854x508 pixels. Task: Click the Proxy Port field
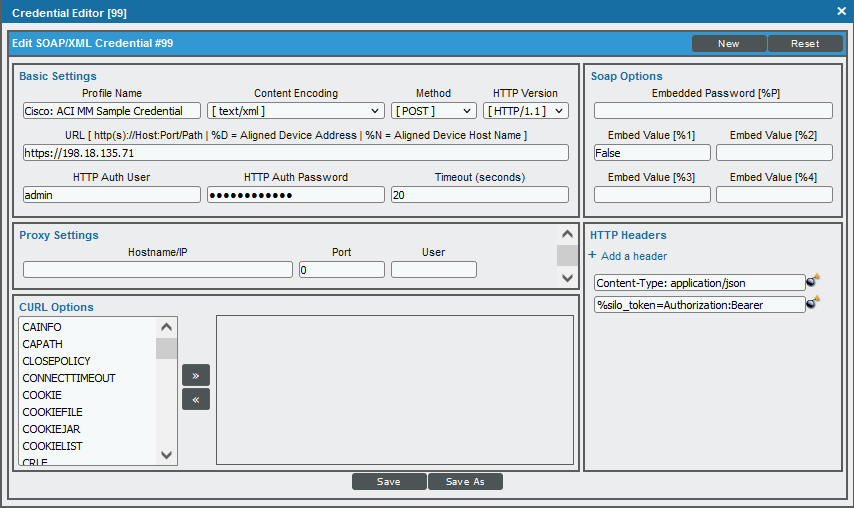(341, 270)
